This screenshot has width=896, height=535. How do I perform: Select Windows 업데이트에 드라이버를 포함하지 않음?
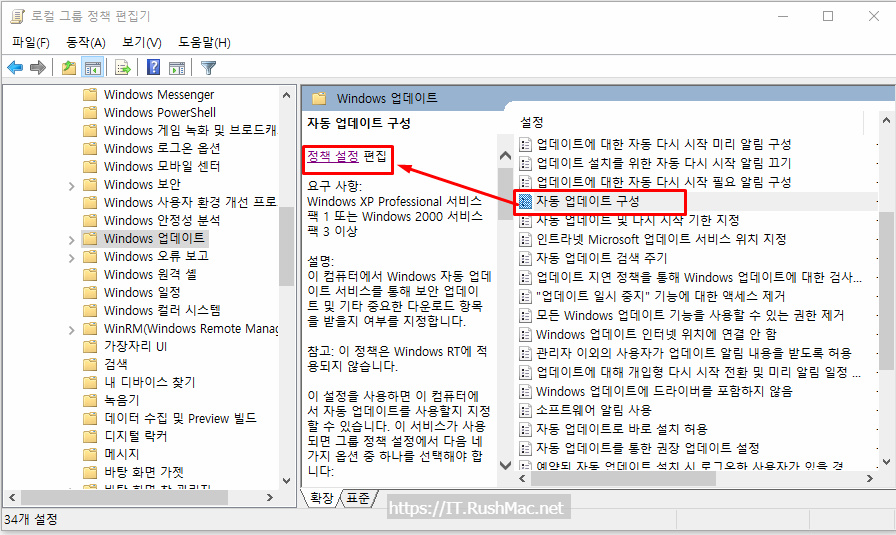click(x=664, y=392)
